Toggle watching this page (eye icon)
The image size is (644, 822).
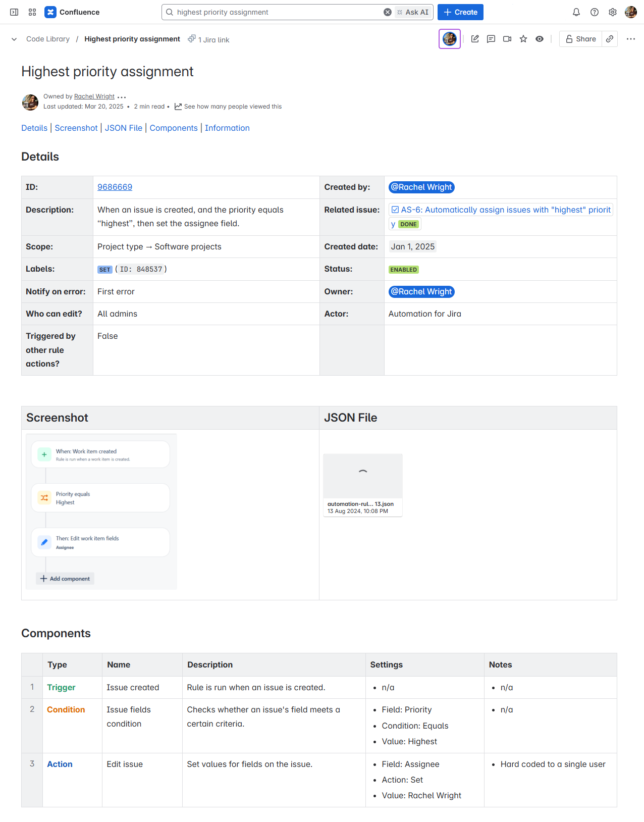[x=540, y=39]
